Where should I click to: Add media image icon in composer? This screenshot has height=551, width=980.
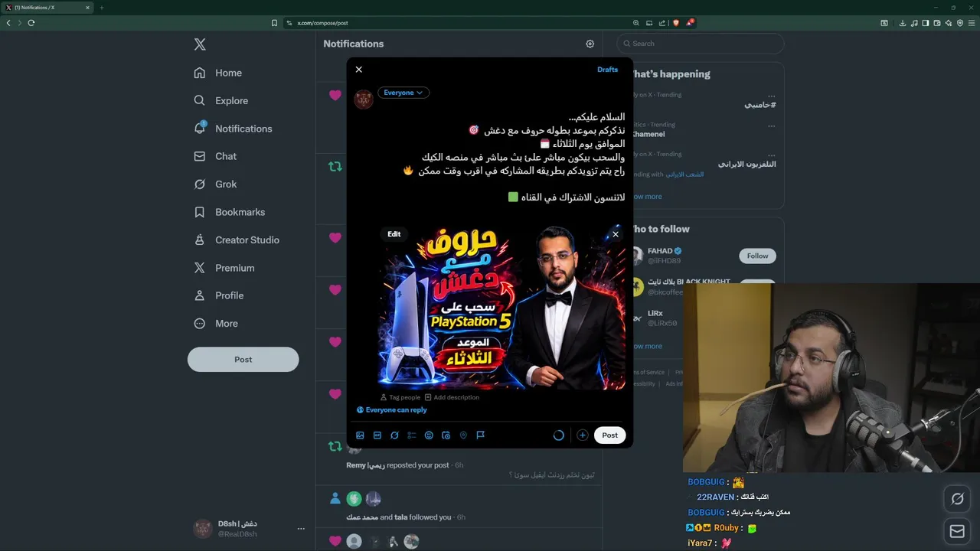360,435
